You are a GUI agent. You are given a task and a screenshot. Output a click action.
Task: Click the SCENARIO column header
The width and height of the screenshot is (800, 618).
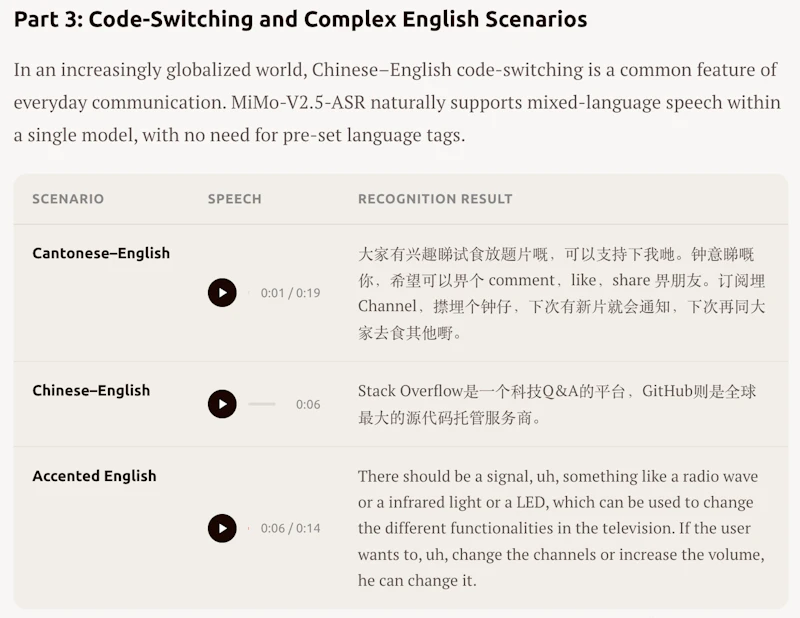point(67,199)
